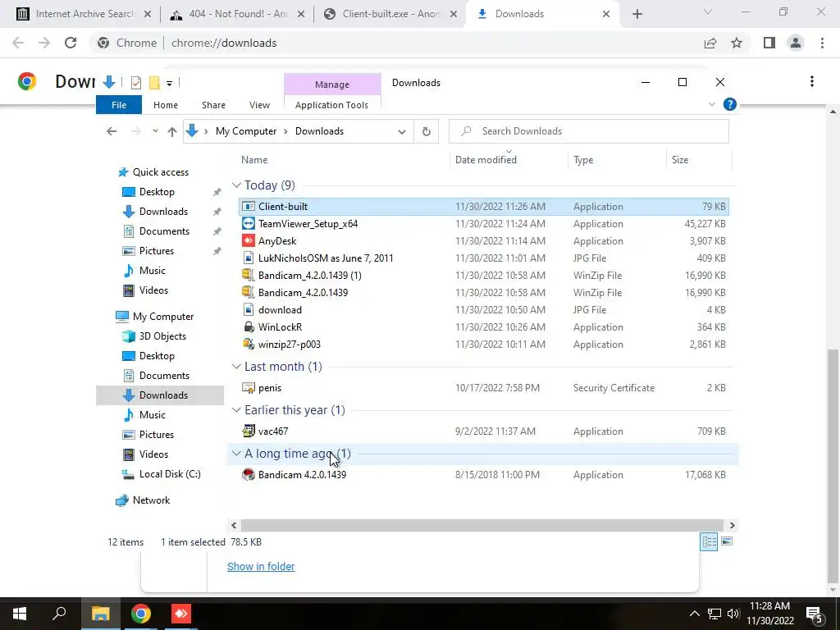Select the vac467 application icon
Image resolution: width=840 pixels, height=630 pixels.
(x=248, y=431)
